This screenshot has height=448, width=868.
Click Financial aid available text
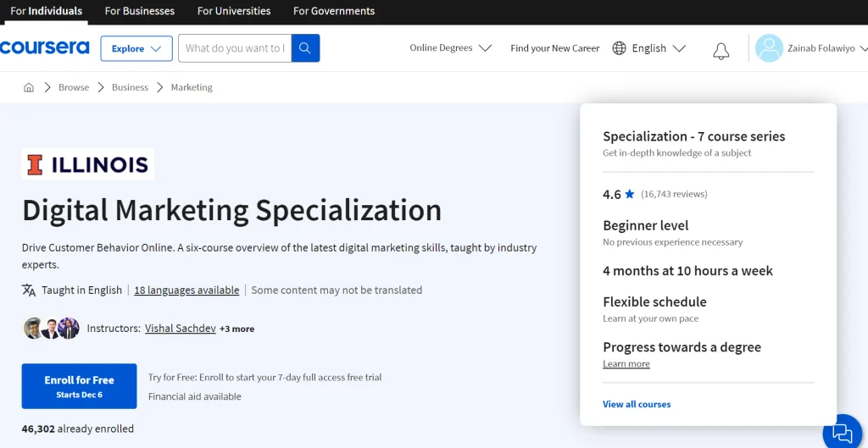(195, 396)
